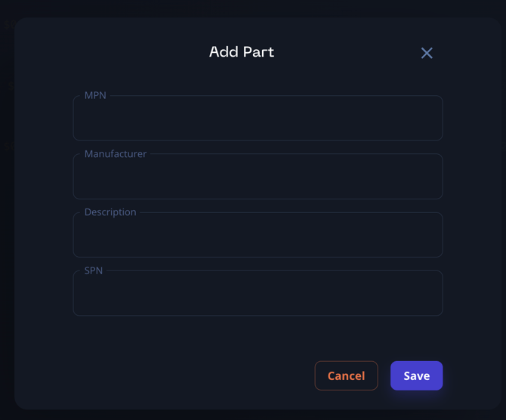Click the SPN input field
The width and height of the screenshot is (506, 420).
(258, 294)
